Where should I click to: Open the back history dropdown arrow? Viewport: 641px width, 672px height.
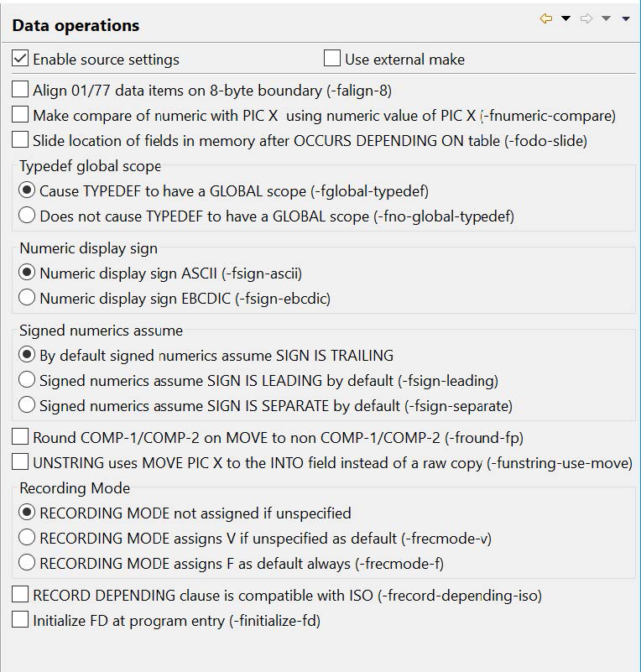click(565, 17)
